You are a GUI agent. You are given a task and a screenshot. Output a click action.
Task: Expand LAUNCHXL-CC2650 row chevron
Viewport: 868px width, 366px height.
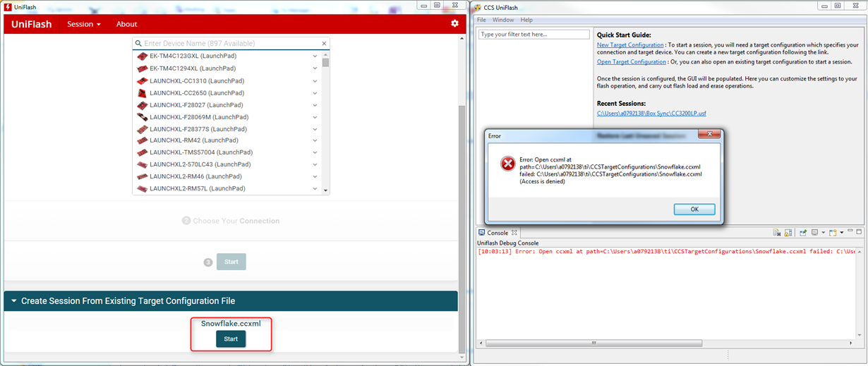[315, 92]
